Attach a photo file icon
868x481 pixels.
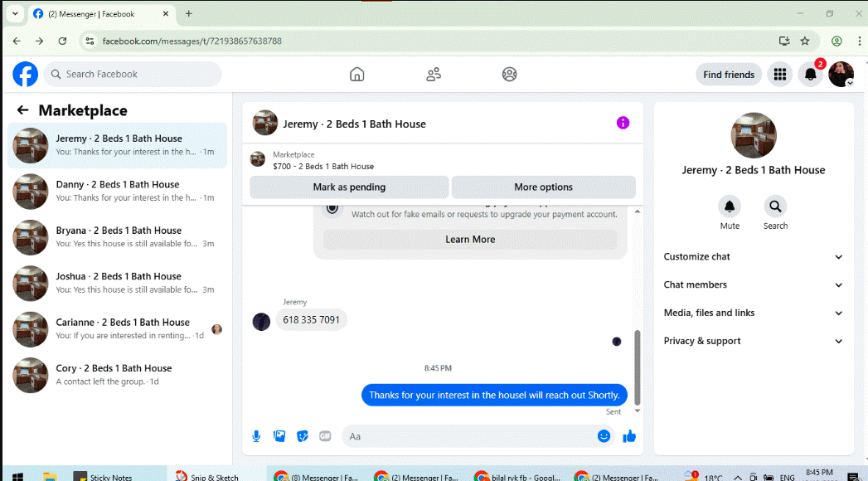(279, 436)
